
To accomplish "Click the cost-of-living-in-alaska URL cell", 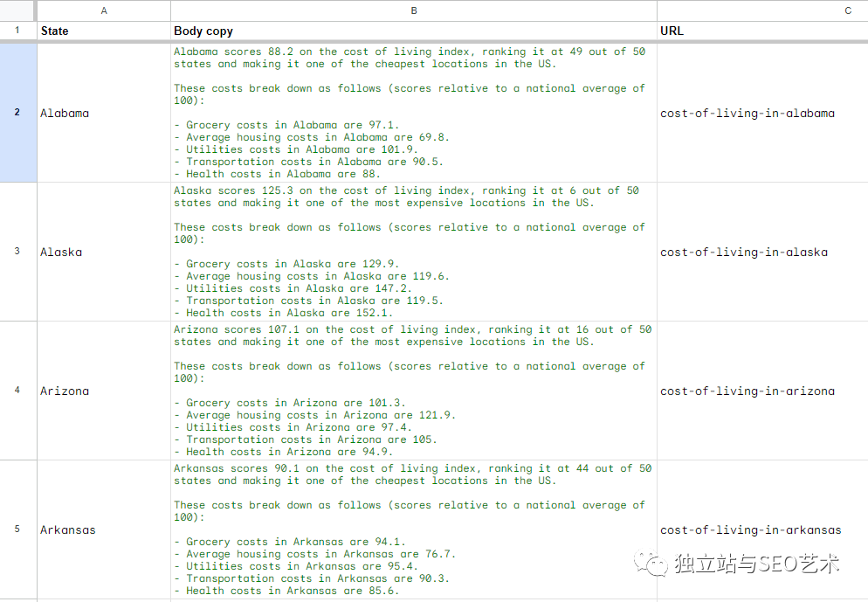I will [x=761, y=252].
